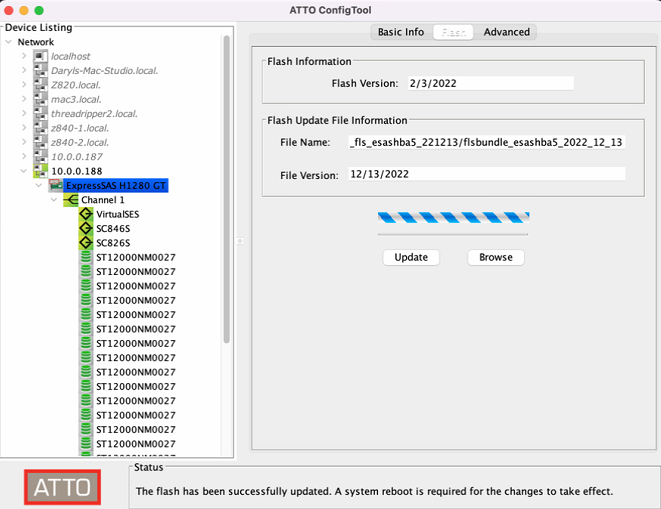Select the mac3.local row
The image size is (661, 509).
(76, 100)
